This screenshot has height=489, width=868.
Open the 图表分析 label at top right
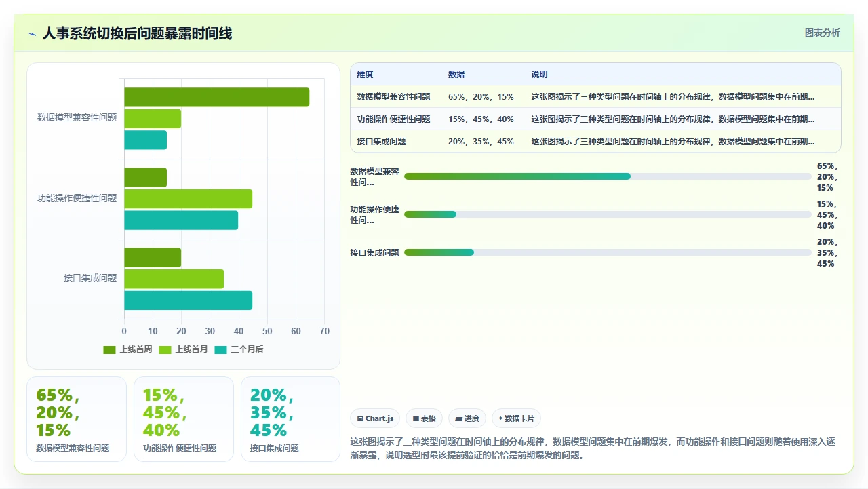coord(822,33)
